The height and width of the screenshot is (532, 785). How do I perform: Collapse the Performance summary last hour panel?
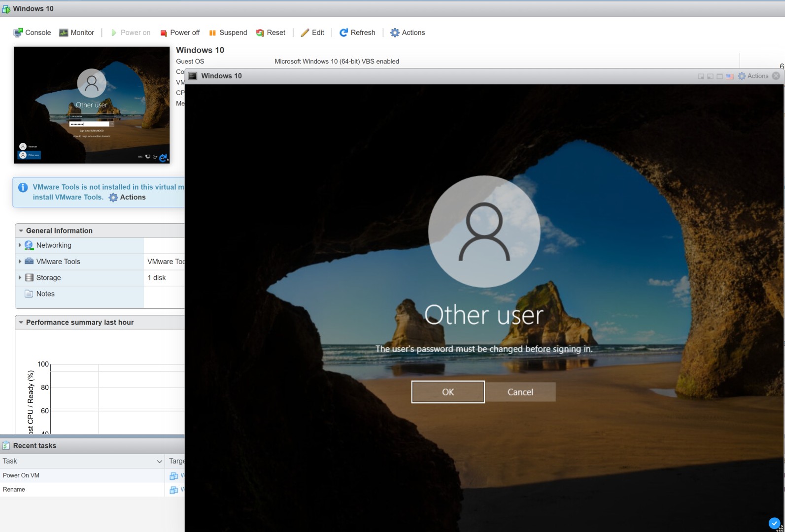(21, 322)
